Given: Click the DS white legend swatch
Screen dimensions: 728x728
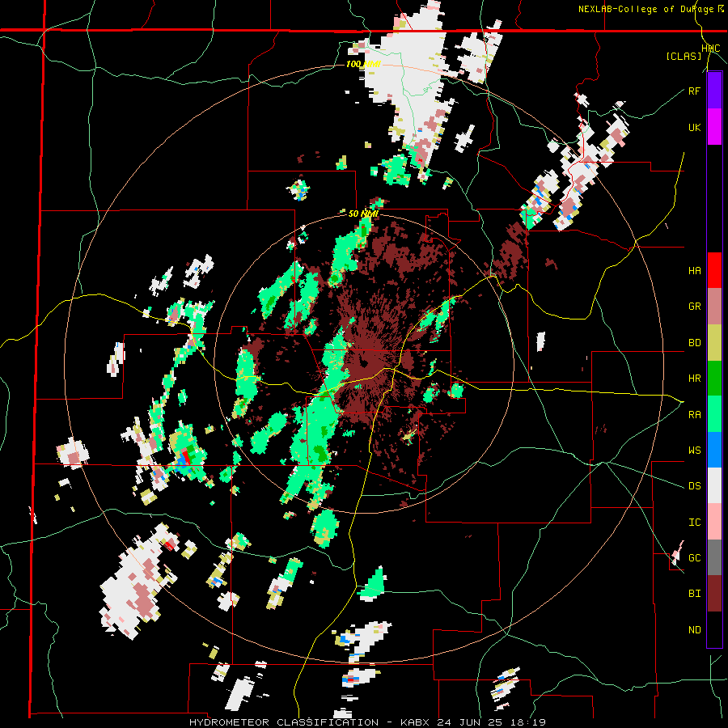Looking at the screenshot, I should tap(714, 485).
